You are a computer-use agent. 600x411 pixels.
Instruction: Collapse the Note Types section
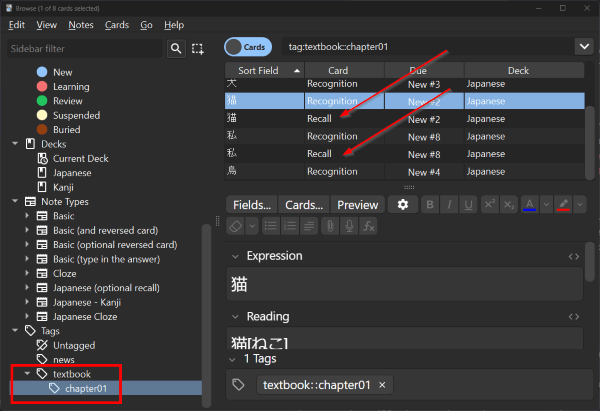(x=15, y=201)
